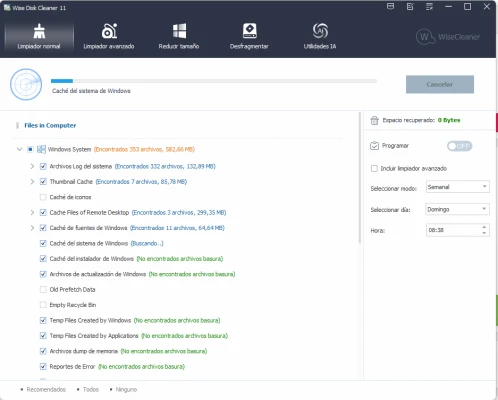Expand Cache Files of Remote Desktop
Image resolution: width=498 pixels, height=400 pixels.
(32, 212)
